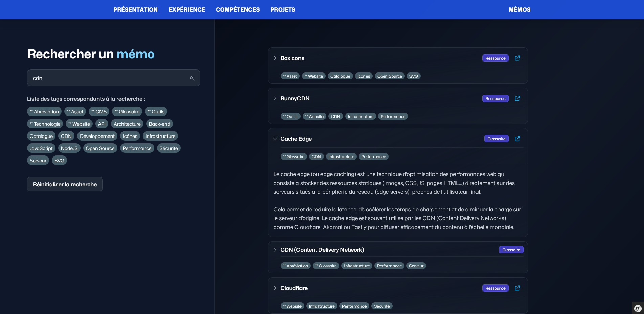Open BunnyCDN external link icon

coord(517,98)
